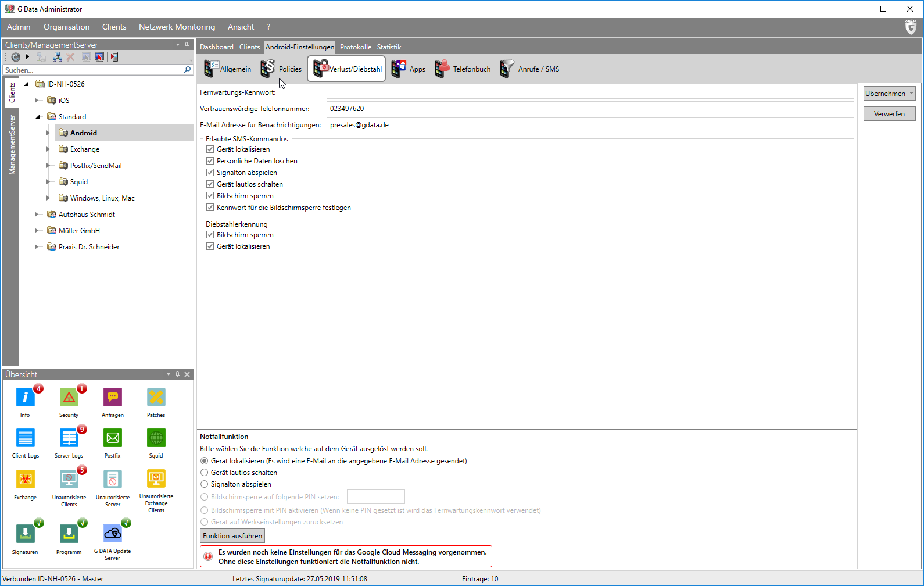The width and height of the screenshot is (924, 586).
Task: Expand the iOS tree node
Action: pyautogui.click(x=37, y=101)
